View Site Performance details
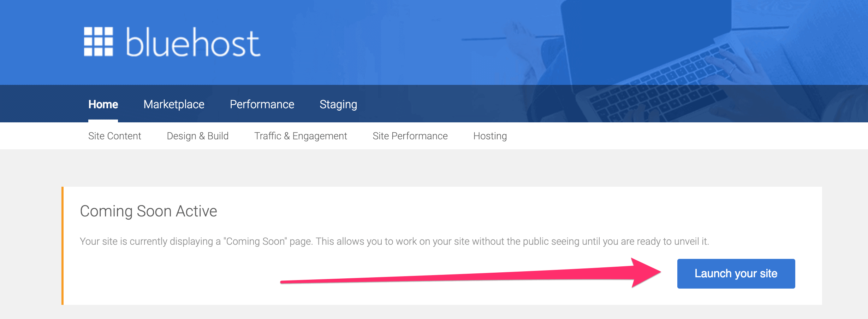868x319 pixels. (410, 136)
